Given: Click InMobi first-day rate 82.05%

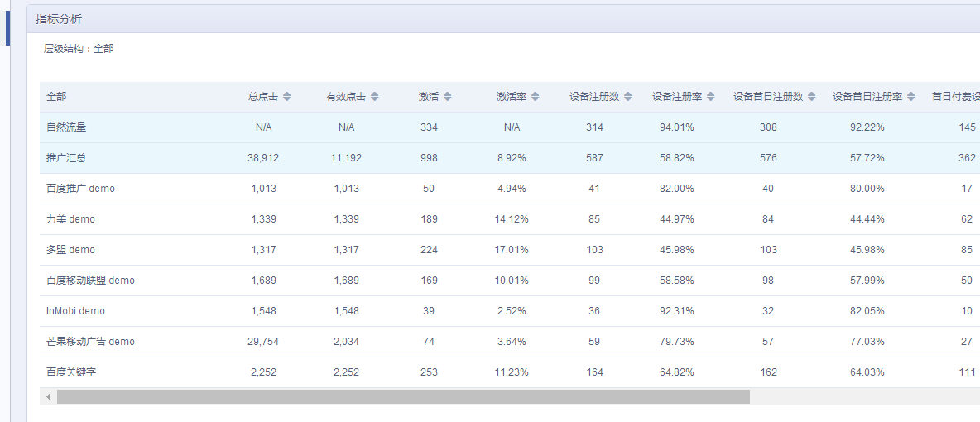Looking at the screenshot, I should (867, 311).
